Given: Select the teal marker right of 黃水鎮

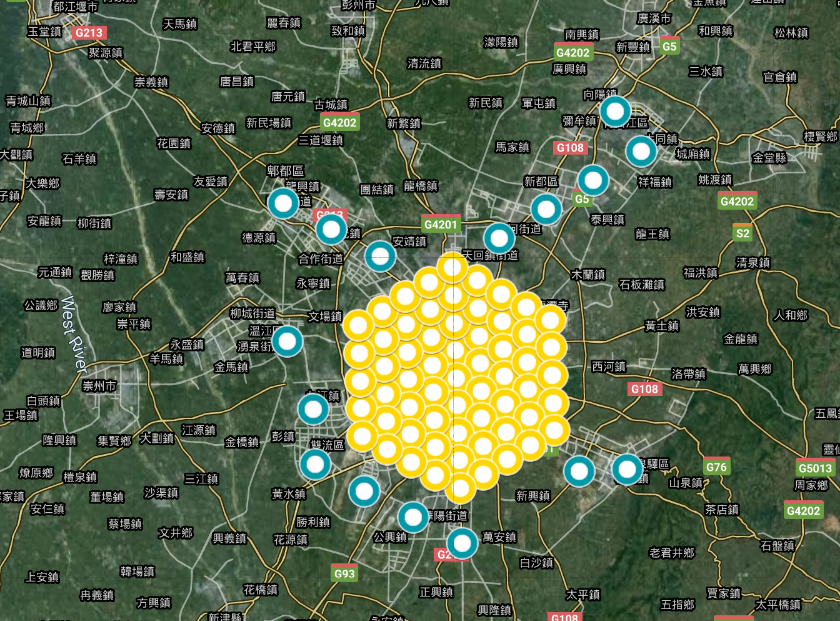Looking at the screenshot, I should 364,491.
